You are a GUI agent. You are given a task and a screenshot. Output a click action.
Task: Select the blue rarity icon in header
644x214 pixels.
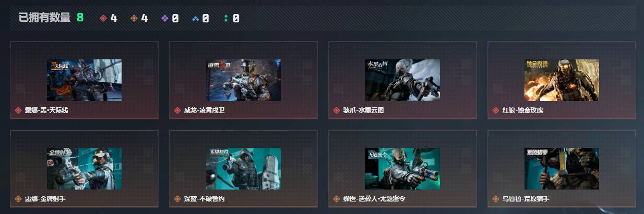pyautogui.click(x=196, y=18)
